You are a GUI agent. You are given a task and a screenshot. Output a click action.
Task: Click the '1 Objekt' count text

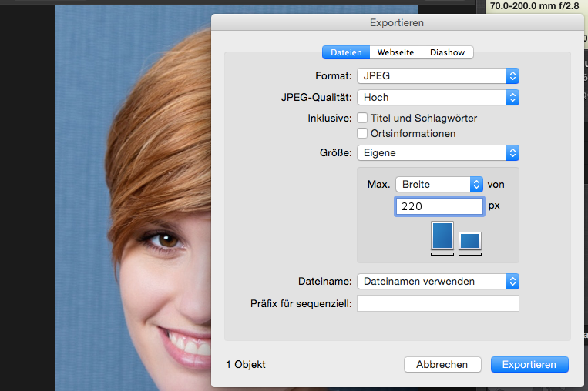coord(246,364)
